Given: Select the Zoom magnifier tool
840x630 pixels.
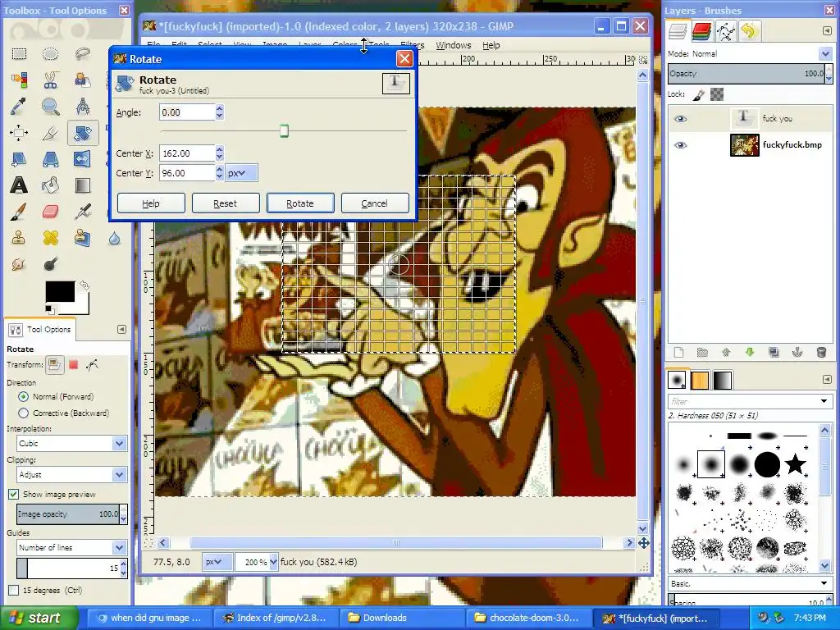Looking at the screenshot, I should (50, 106).
